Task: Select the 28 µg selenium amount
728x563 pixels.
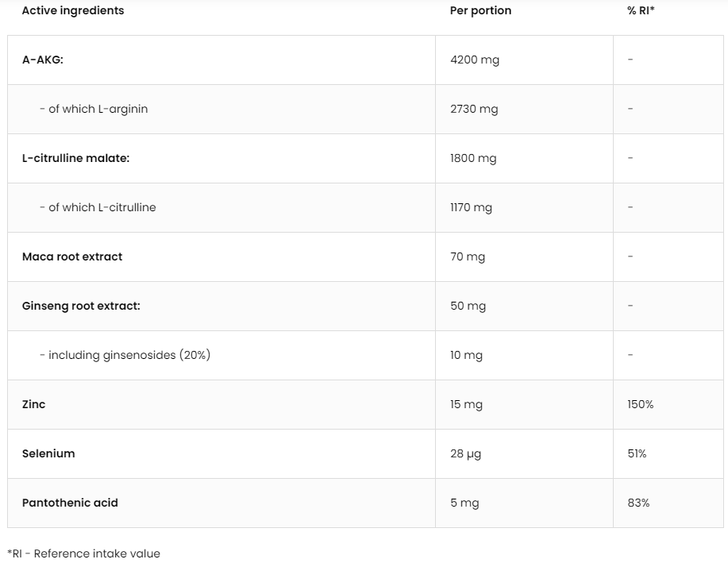Action: pos(466,453)
